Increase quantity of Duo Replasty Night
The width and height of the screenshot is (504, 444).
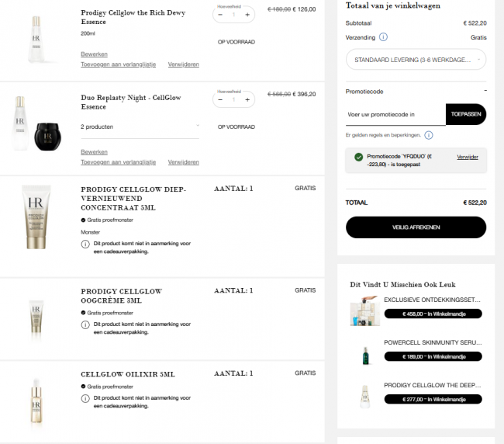click(x=247, y=99)
